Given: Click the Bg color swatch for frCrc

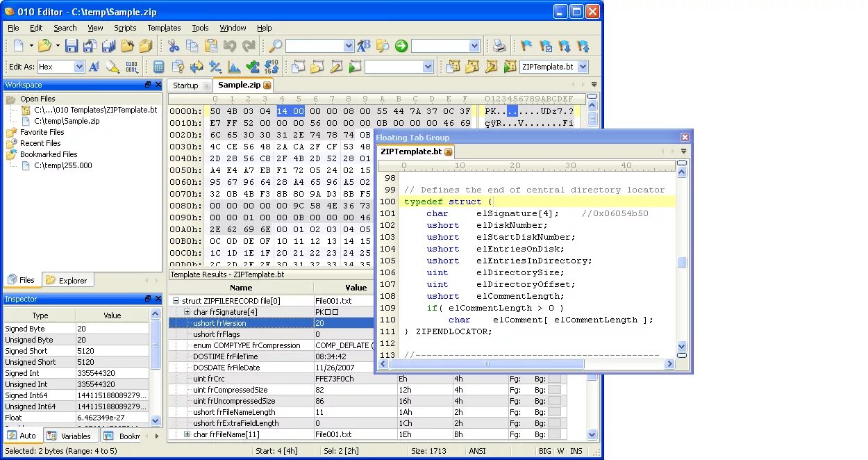Looking at the screenshot, I should [x=554, y=379].
